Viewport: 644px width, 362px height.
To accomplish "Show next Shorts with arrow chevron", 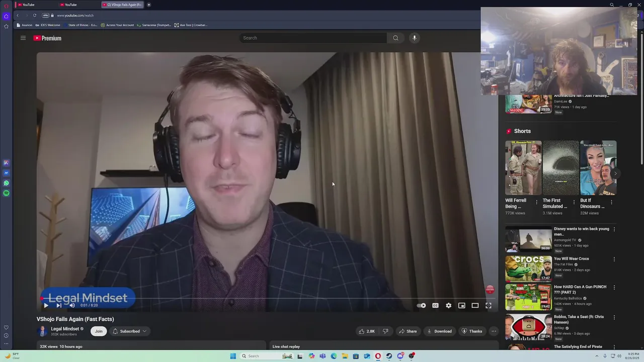I will tap(615, 173).
